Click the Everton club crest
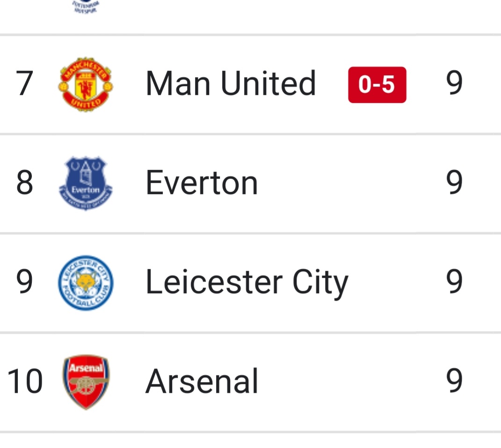 86,183
